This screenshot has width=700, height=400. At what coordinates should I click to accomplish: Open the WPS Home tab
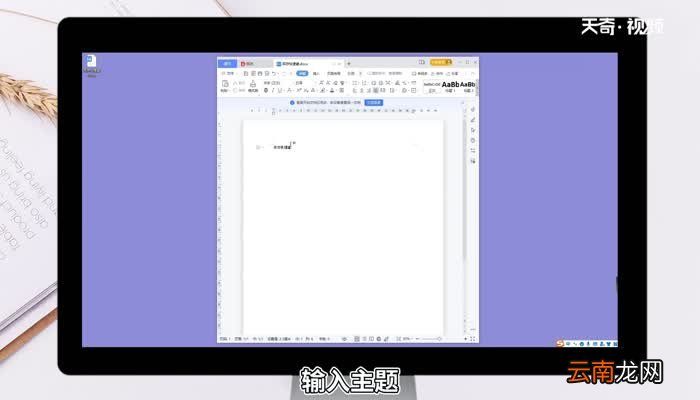pyautogui.click(x=227, y=64)
